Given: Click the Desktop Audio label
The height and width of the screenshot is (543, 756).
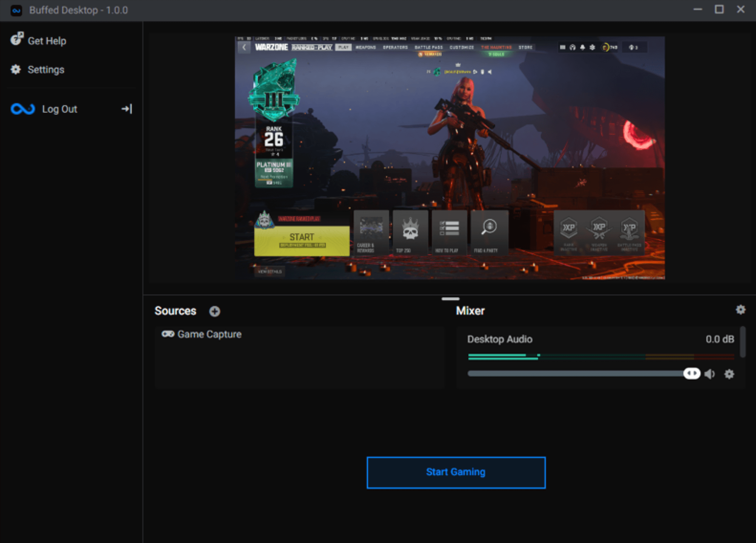Looking at the screenshot, I should (500, 339).
